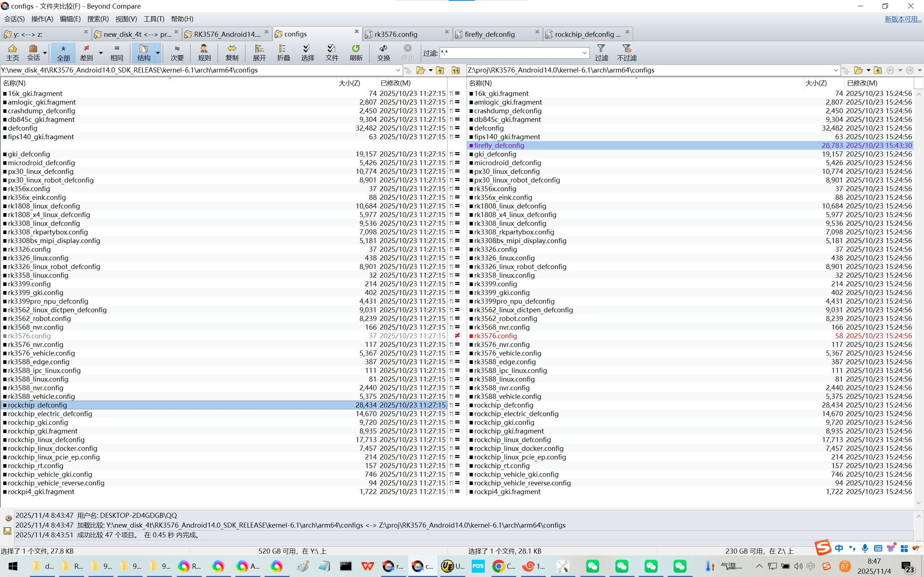This screenshot has width=924, height=577.
Task: Open the filter (过滤) combo box dropdown
Action: (585, 53)
